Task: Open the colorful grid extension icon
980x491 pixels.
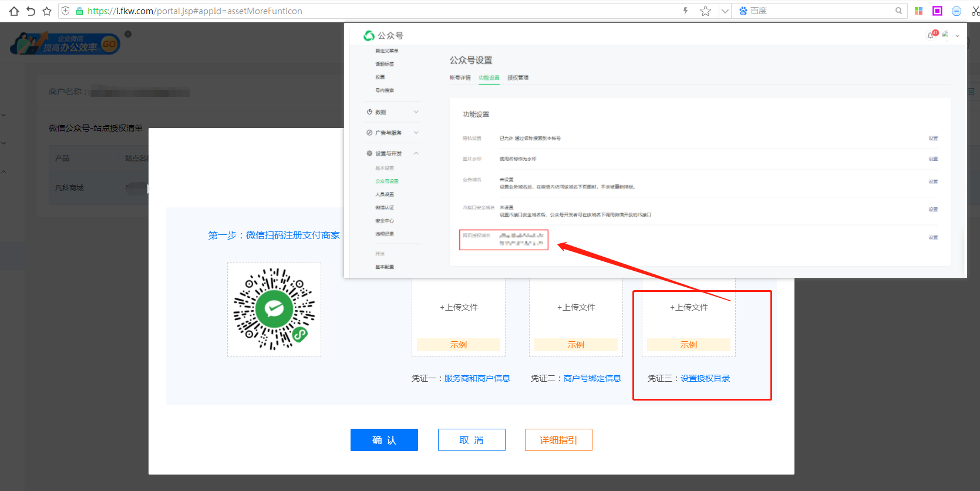Action: 919,11
